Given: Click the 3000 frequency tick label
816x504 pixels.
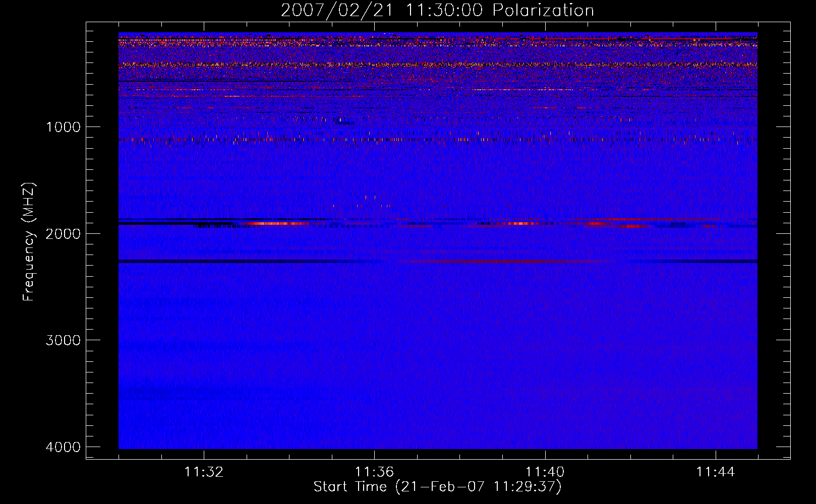Looking at the screenshot, I should 63,340.
